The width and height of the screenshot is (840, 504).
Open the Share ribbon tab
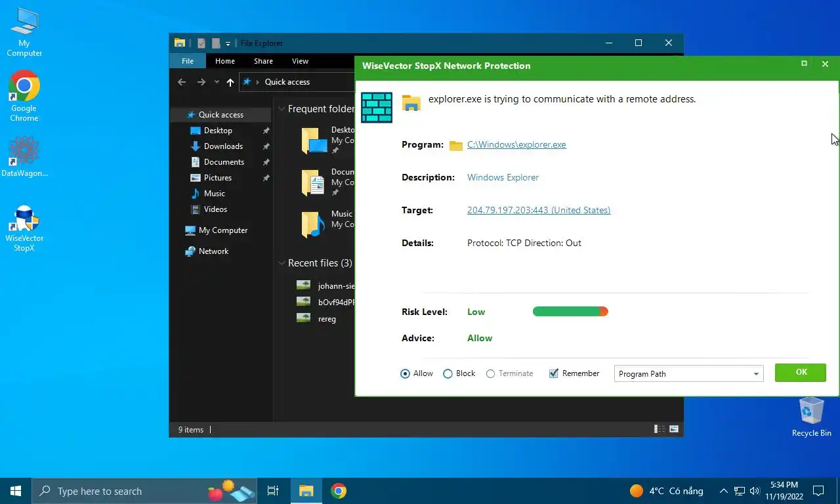coord(263,61)
